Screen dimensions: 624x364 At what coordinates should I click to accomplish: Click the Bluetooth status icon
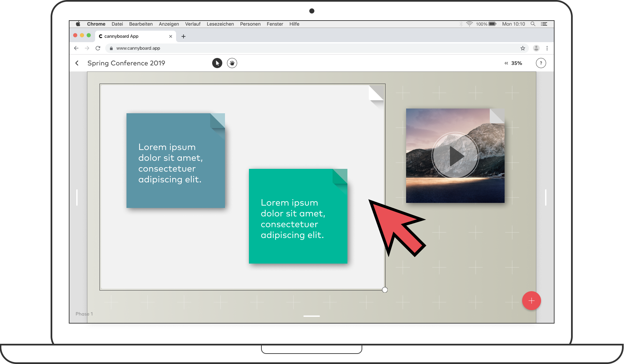click(x=461, y=24)
